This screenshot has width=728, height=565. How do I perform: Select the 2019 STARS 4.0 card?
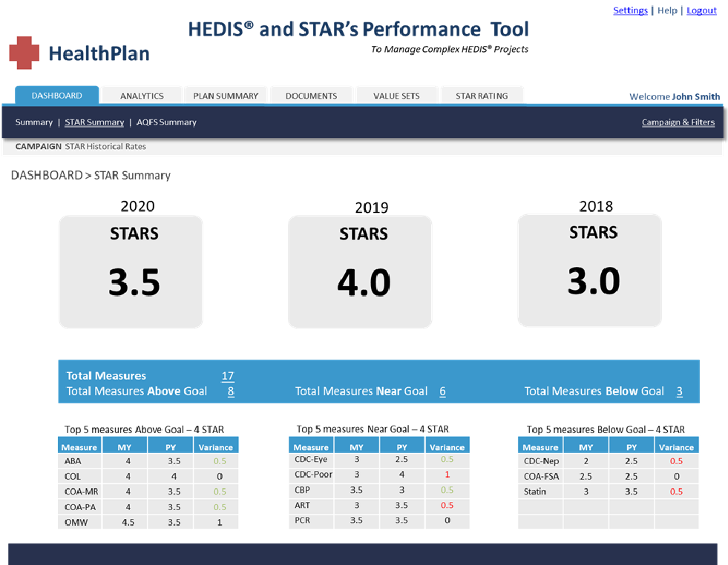360,271
